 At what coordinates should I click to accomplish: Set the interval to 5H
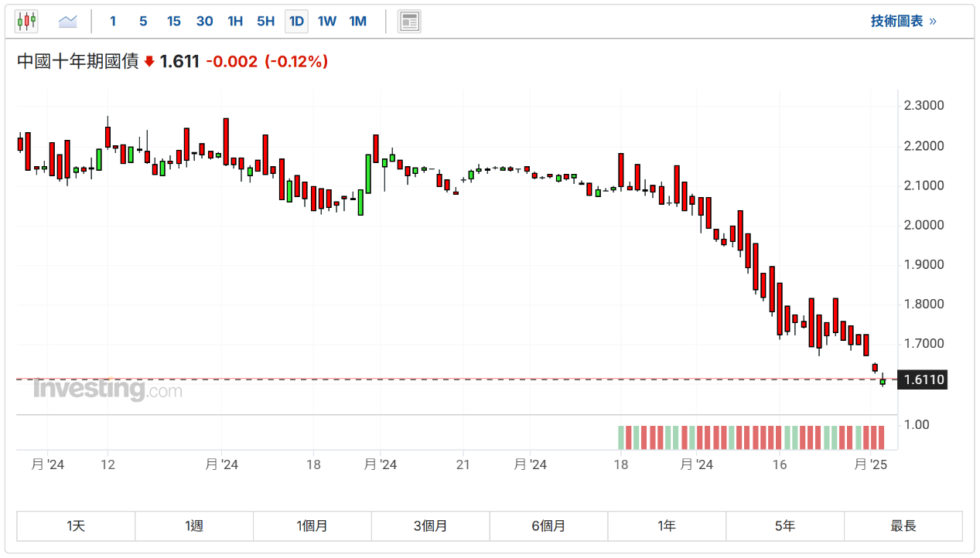click(x=265, y=22)
